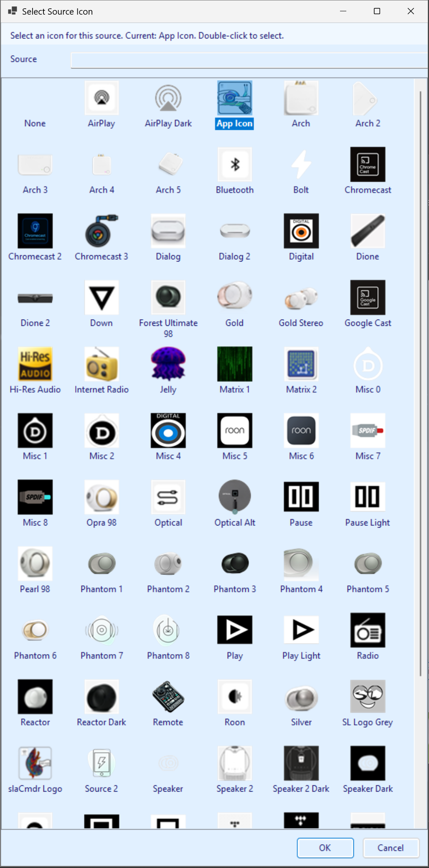Choose the Matrix 1 icon

[235, 364]
